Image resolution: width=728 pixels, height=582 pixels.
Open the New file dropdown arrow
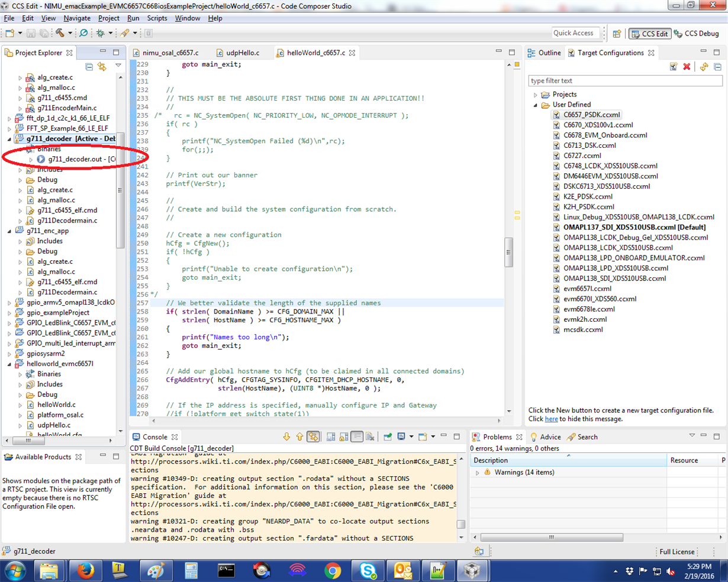tap(20, 33)
